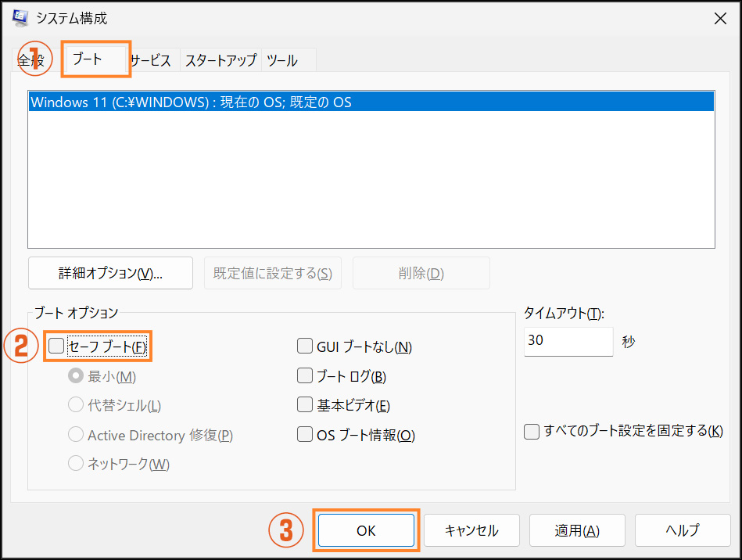Screen dimensions: 742x560
Task: Apply changes with 適用(A) button
Action: click(x=577, y=530)
